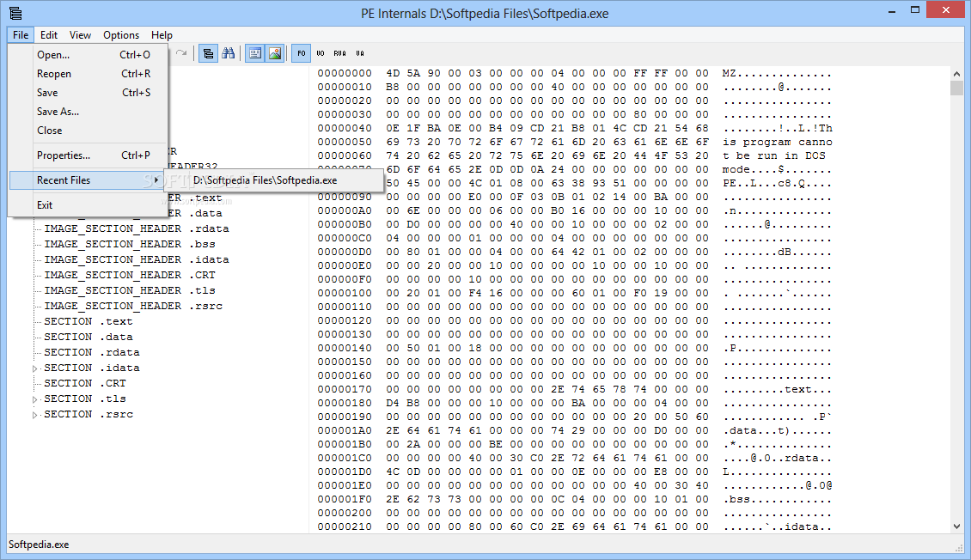Screen dimensions: 971x560
Task: Open Find using the binoculars icon
Action: (x=229, y=53)
